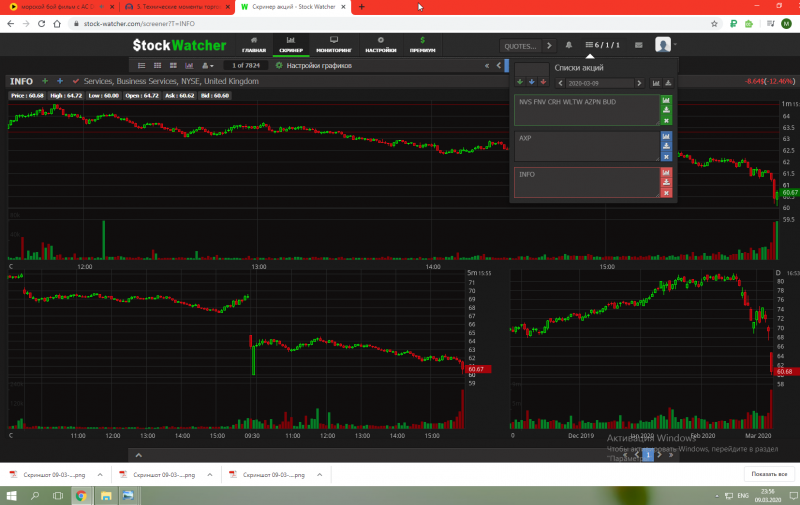Click the 5m timeframe label

472,273
